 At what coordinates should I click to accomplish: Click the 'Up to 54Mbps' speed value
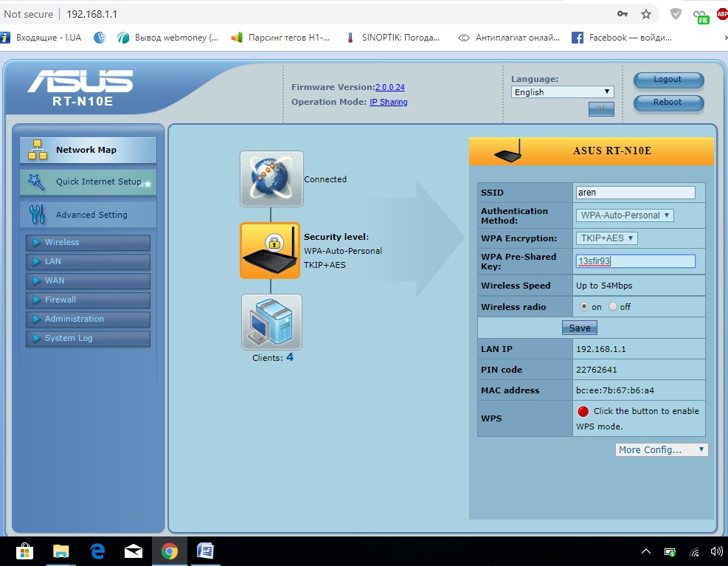point(604,286)
